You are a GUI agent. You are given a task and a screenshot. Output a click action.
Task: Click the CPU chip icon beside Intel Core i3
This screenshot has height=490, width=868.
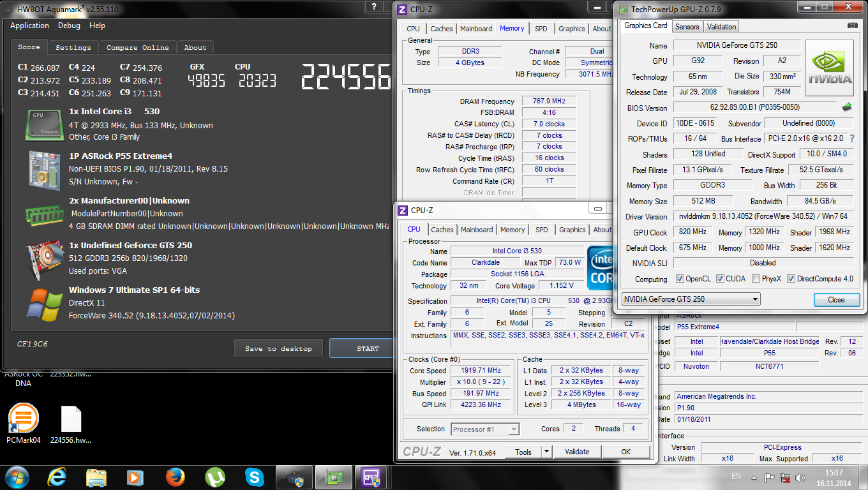point(44,124)
